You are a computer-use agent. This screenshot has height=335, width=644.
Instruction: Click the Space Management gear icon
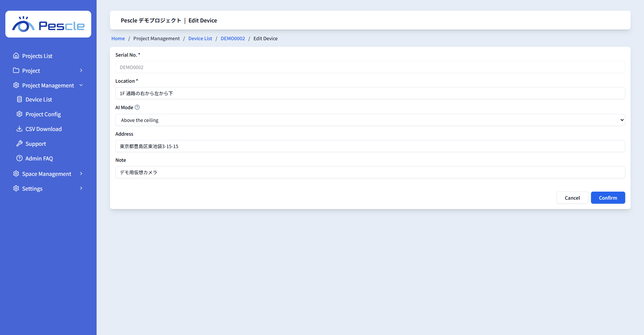tap(16, 174)
